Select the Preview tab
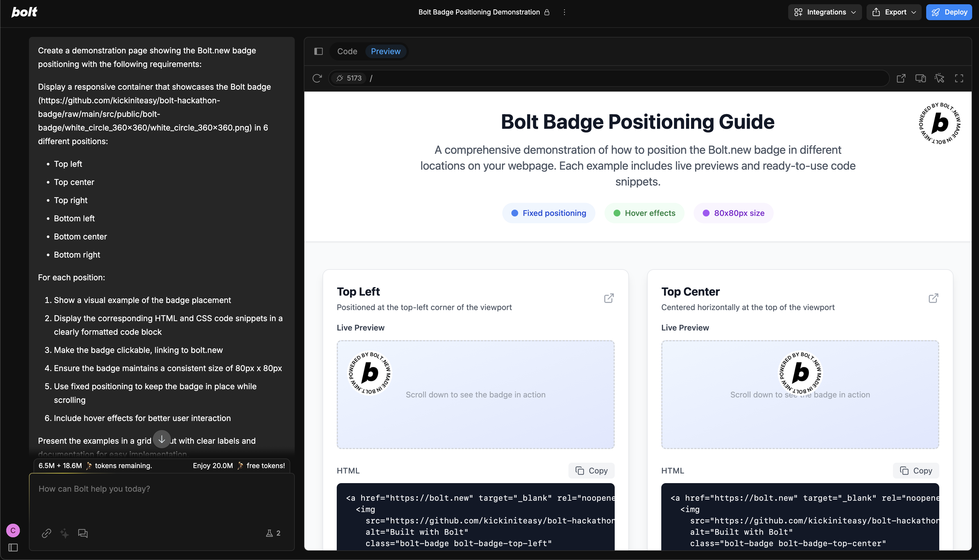The width and height of the screenshot is (979, 560). click(386, 51)
